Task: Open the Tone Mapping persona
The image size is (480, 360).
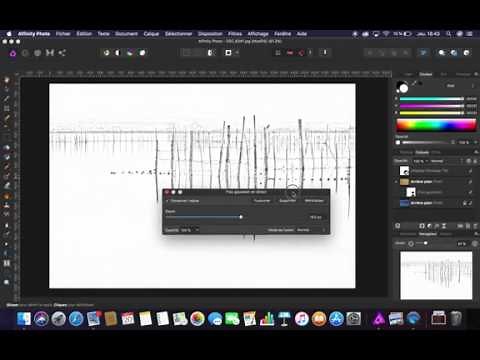Action: (50, 53)
